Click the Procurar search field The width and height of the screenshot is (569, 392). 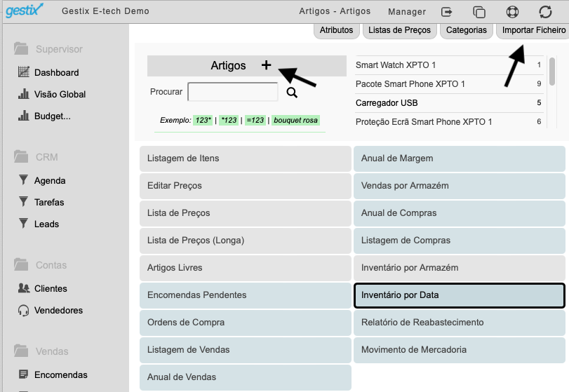233,92
